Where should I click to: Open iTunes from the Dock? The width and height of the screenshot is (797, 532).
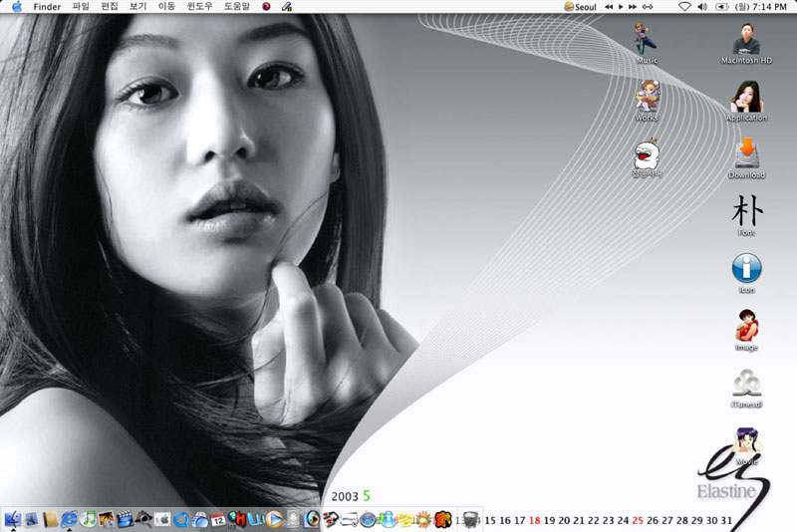88,519
